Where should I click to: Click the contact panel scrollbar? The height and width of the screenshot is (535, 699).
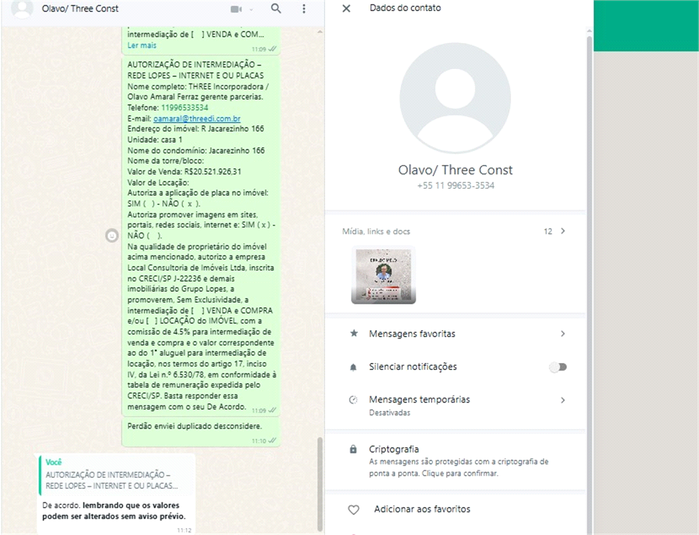[589, 285]
